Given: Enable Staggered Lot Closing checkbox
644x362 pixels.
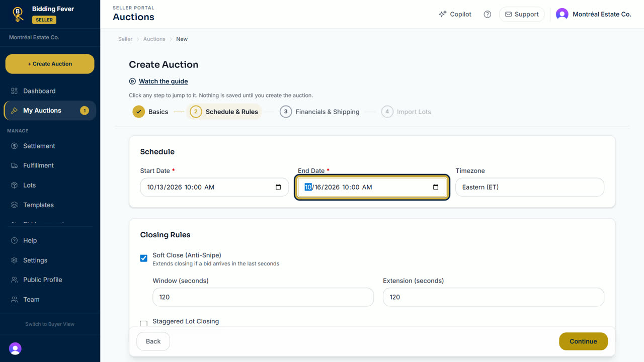Looking at the screenshot, I should pos(144,324).
